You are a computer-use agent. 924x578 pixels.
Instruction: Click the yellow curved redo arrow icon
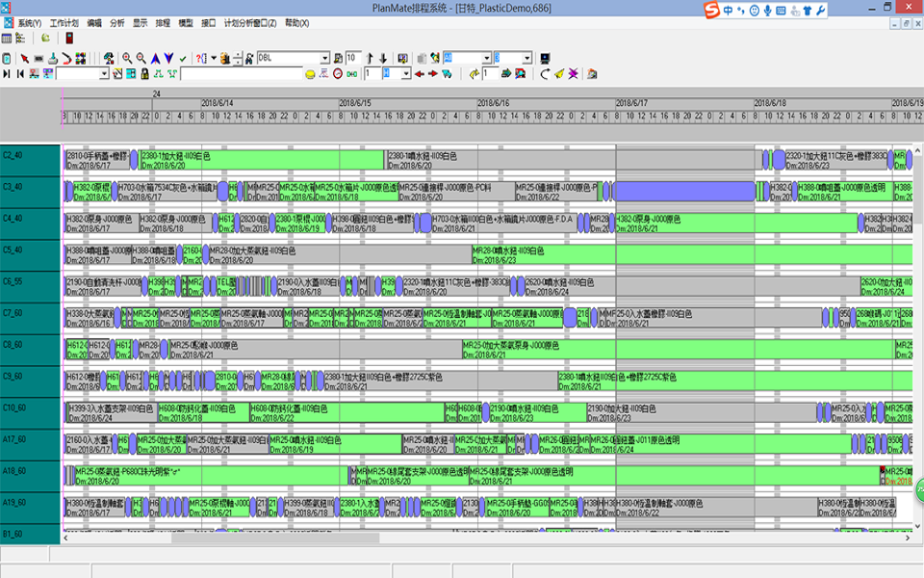pyautogui.click(x=474, y=74)
